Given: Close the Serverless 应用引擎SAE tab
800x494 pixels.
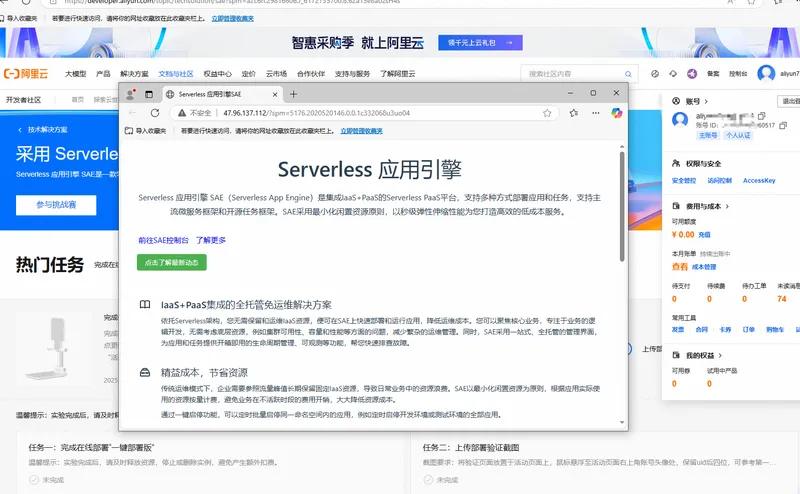Looking at the screenshot, I should [274, 94].
